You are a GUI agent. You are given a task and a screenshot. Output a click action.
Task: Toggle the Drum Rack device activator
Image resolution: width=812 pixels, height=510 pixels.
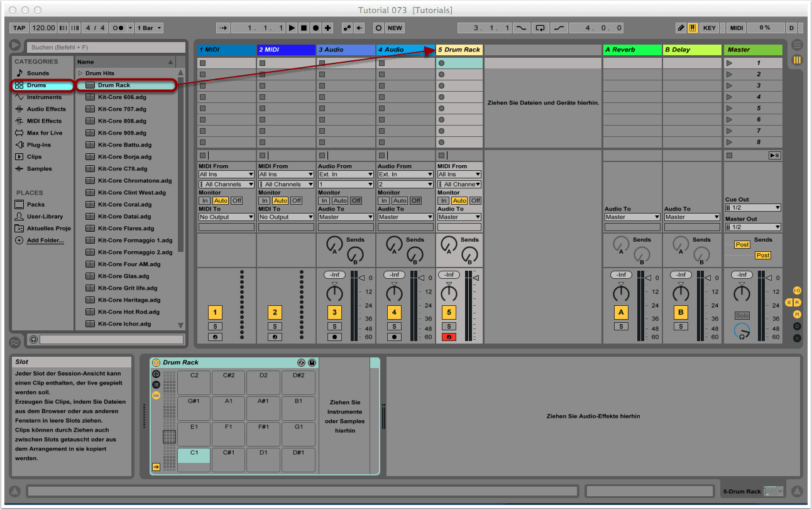(x=156, y=363)
